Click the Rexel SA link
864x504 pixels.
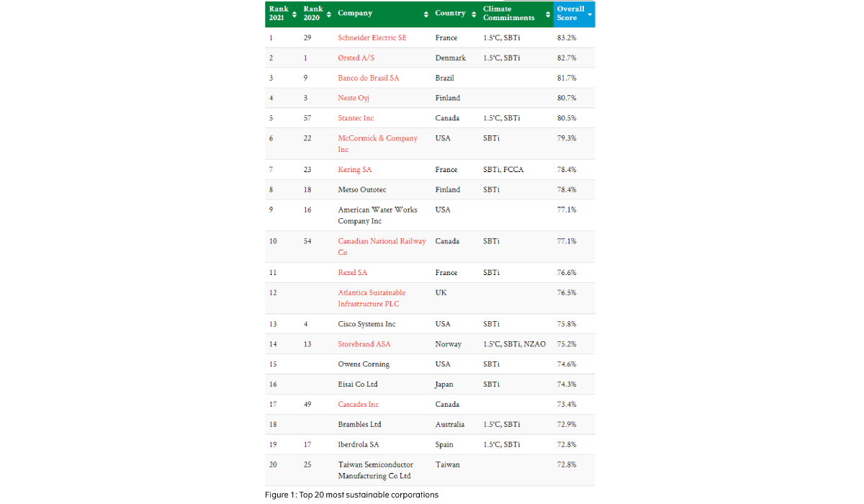pos(354,273)
